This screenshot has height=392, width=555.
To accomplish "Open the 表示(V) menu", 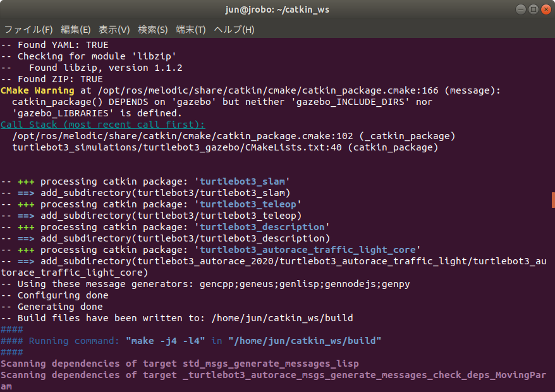I will tap(114, 29).
